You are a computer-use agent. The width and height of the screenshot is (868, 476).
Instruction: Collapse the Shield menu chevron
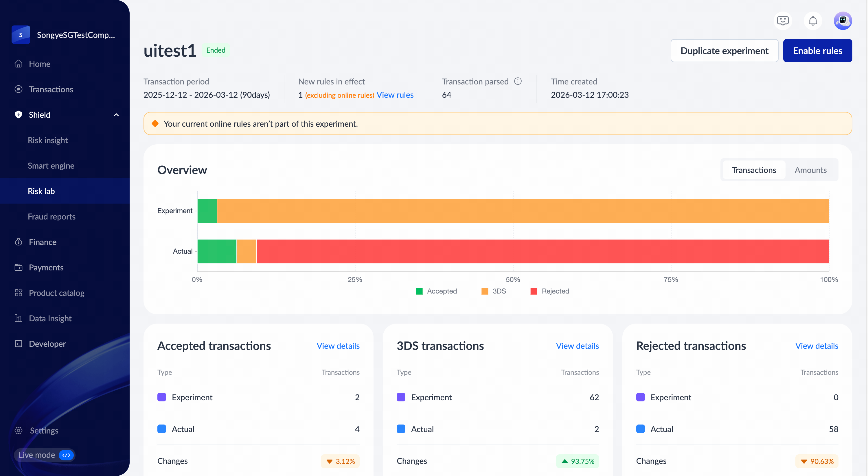coord(116,115)
